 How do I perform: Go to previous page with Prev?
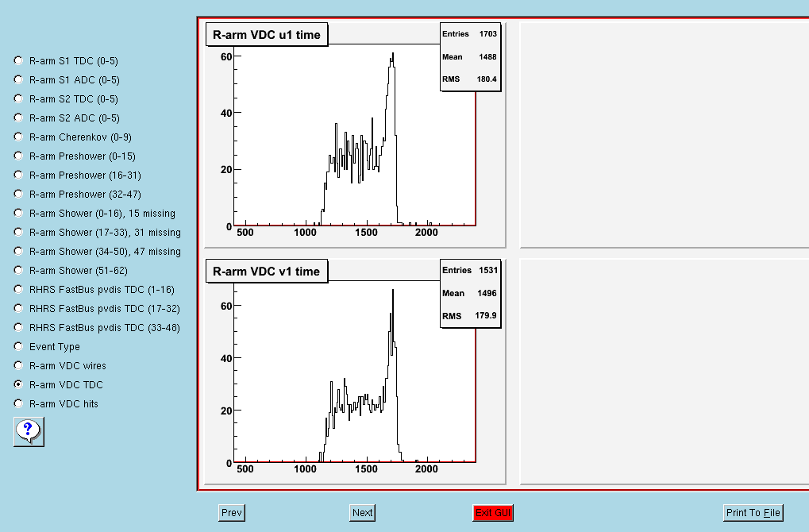coord(232,513)
